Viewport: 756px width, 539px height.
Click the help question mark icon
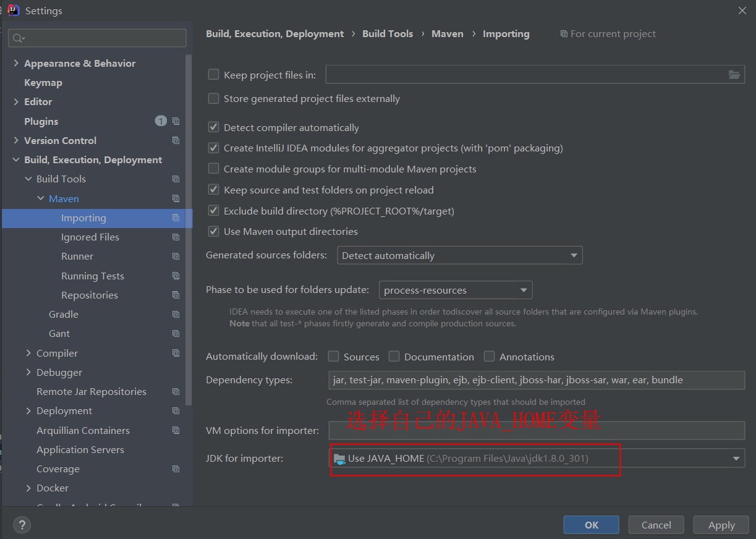pos(21,525)
